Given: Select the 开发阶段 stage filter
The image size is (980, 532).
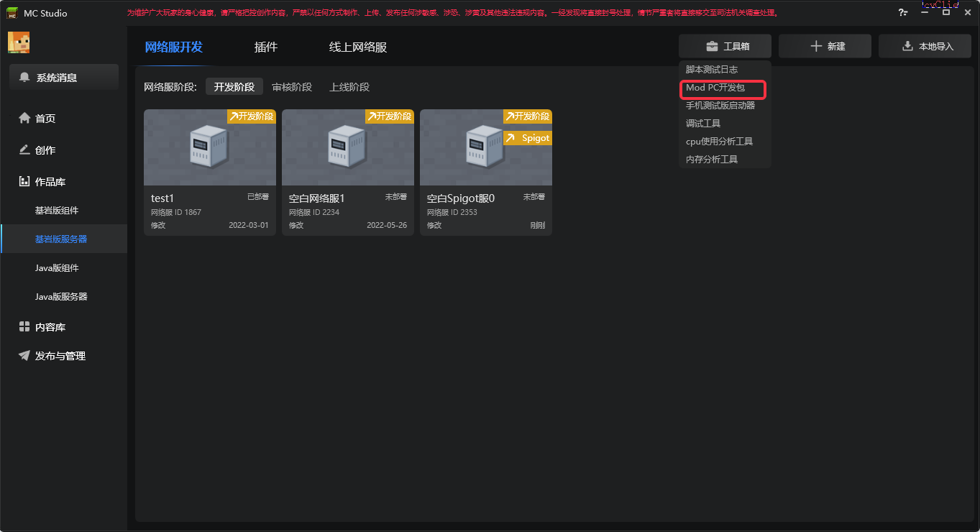Looking at the screenshot, I should click(234, 87).
